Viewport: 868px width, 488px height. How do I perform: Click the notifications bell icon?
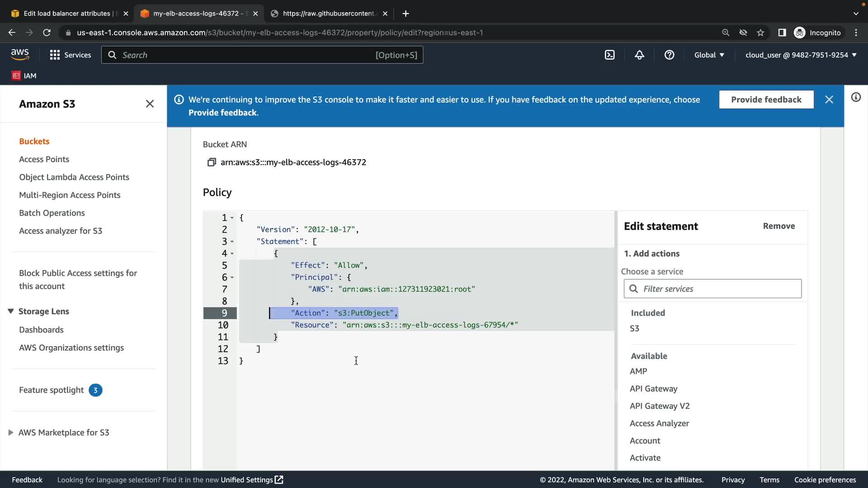[639, 55]
